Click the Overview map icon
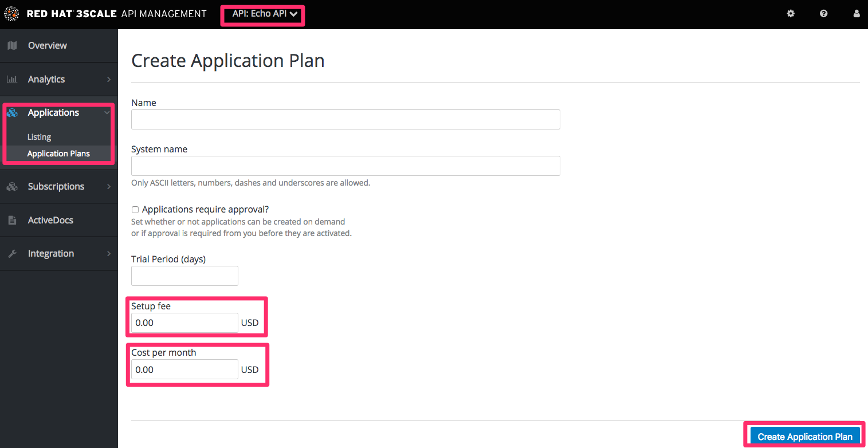The image size is (868, 448). click(12, 45)
